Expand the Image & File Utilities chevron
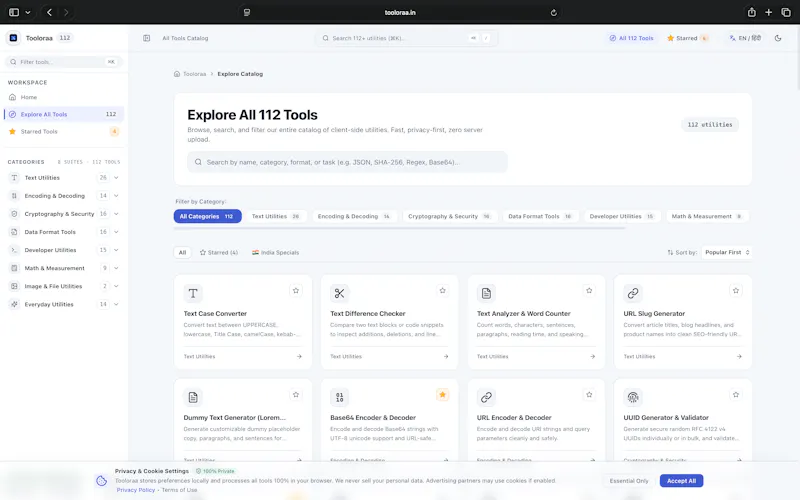The image size is (800, 500). pyautogui.click(x=116, y=286)
